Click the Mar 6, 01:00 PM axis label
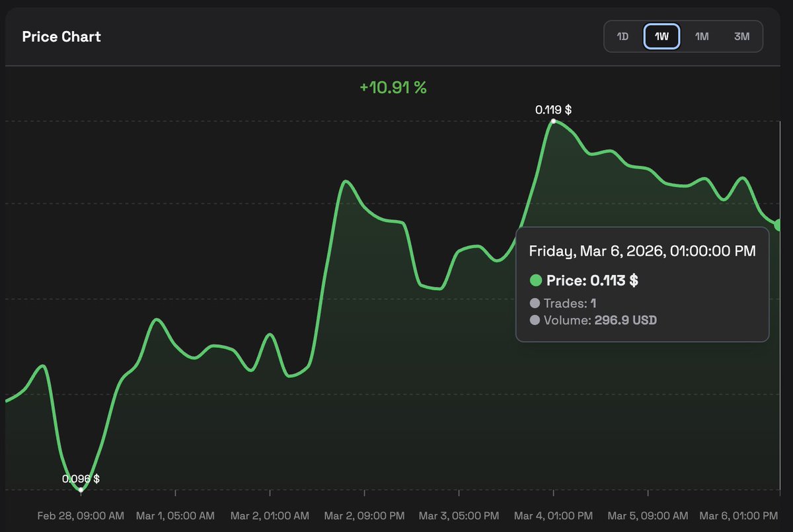 tap(739, 515)
